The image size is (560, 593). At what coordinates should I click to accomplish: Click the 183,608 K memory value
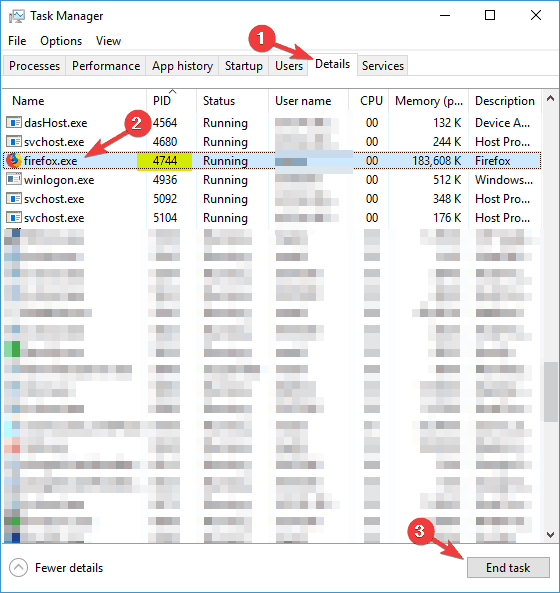(437, 161)
